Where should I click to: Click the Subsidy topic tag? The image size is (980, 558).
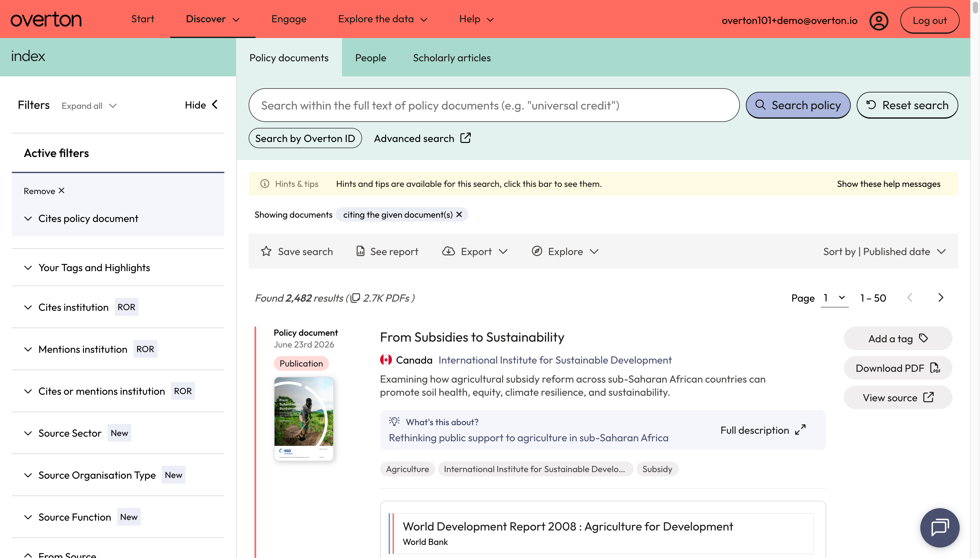[x=657, y=469]
